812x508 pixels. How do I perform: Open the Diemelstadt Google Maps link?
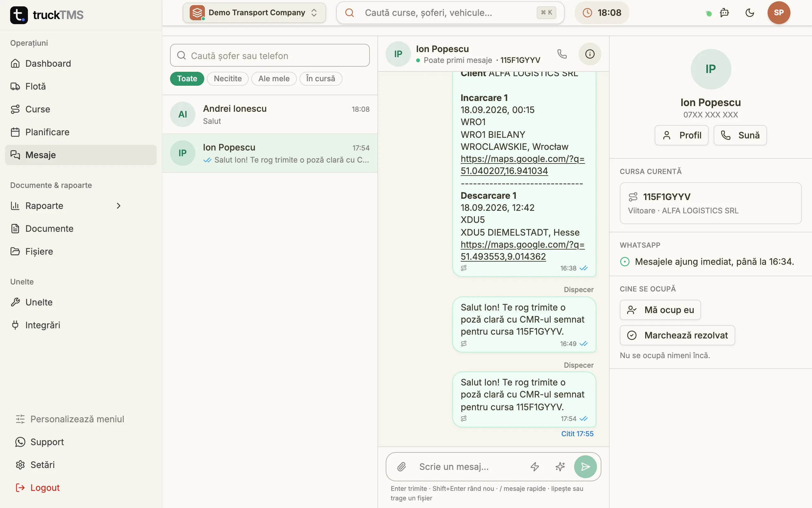pyautogui.click(x=522, y=251)
